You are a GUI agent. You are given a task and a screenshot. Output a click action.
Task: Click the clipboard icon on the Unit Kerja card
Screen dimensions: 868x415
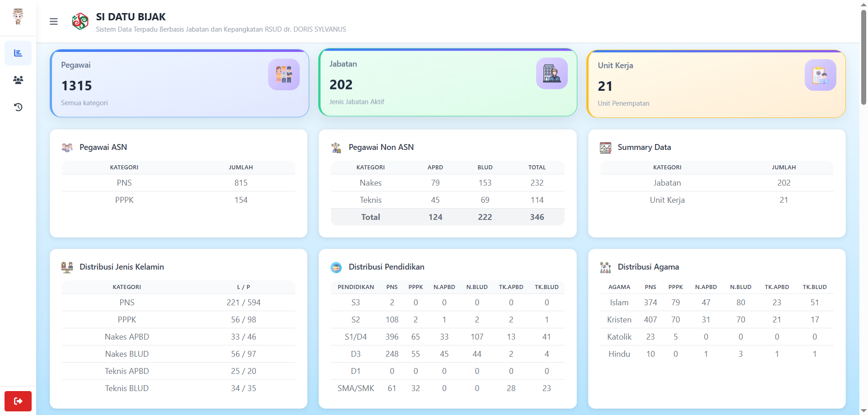820,75
